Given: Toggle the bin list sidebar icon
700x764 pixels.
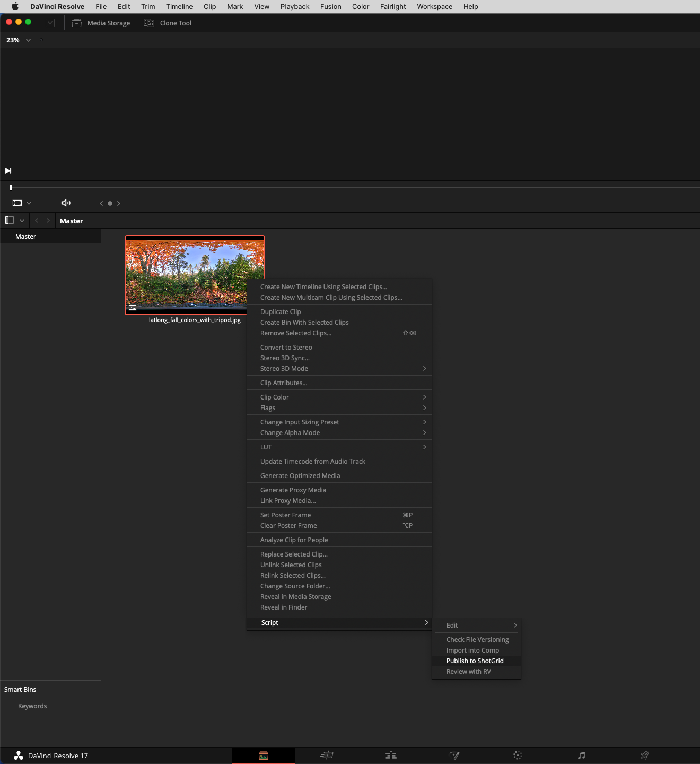Looking at the screenshot, I should pyautogui.click(x=10, y=220).
